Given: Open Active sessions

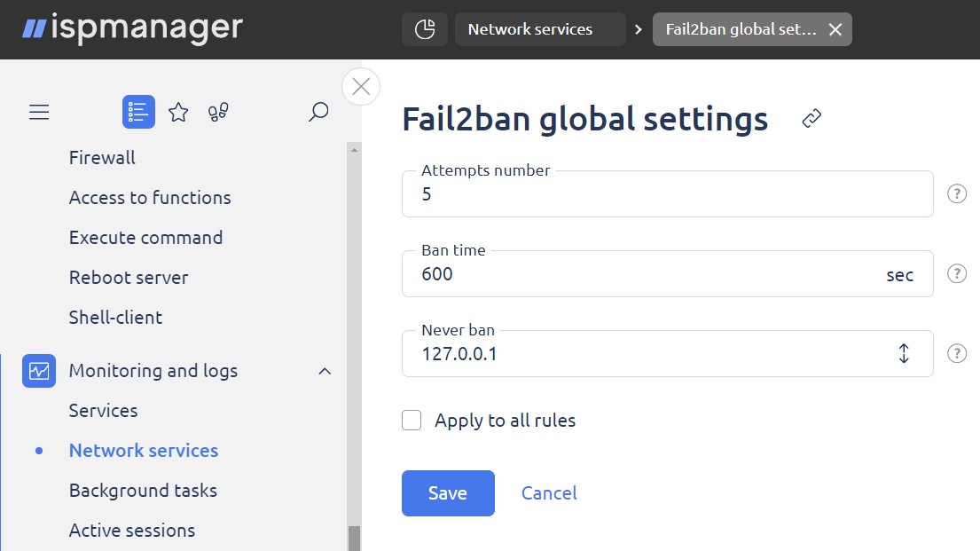Looking at the screenshot, I should [x=132, y=531].
